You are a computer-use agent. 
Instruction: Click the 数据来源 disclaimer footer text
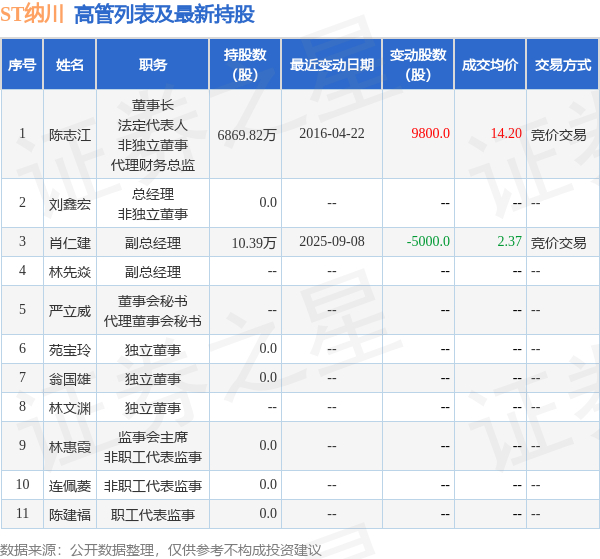tap(161, 550)
